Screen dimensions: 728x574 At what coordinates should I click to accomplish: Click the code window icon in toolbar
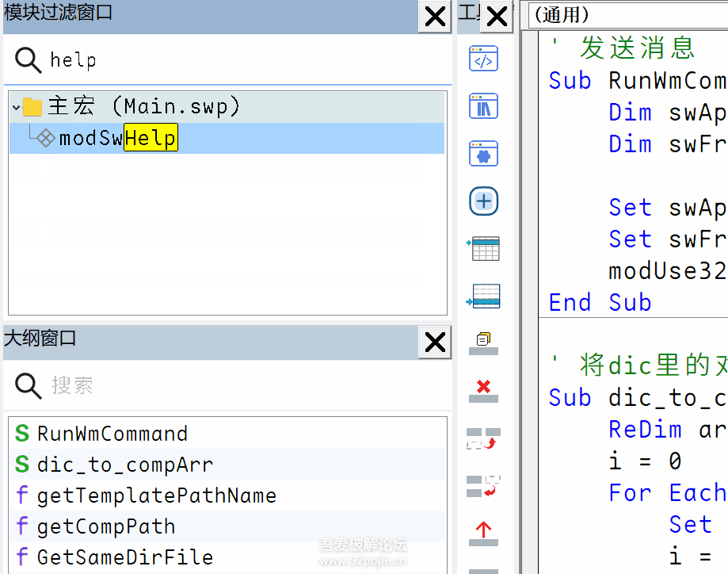(484, 59)
